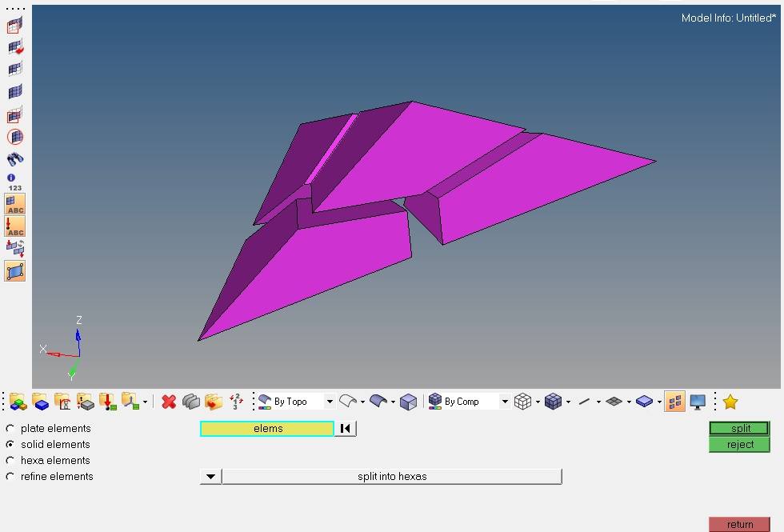
Task: Click the Load collectors folder icon
Action: tap(85, 402)
